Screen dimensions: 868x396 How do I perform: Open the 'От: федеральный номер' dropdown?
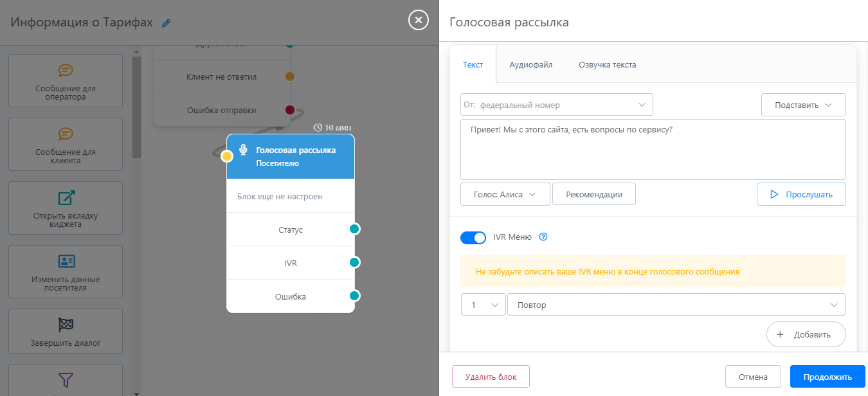(x=556, y=105)
